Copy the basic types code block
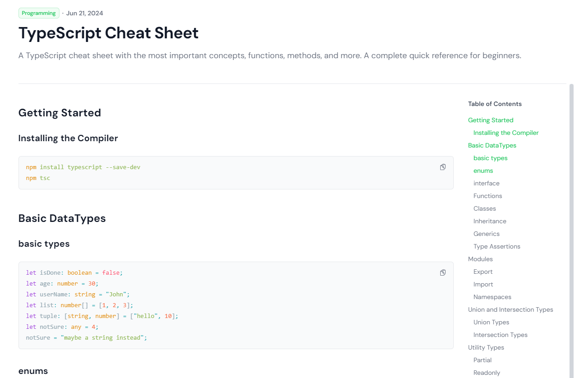588x378 pixels. [x=442, y=272]
